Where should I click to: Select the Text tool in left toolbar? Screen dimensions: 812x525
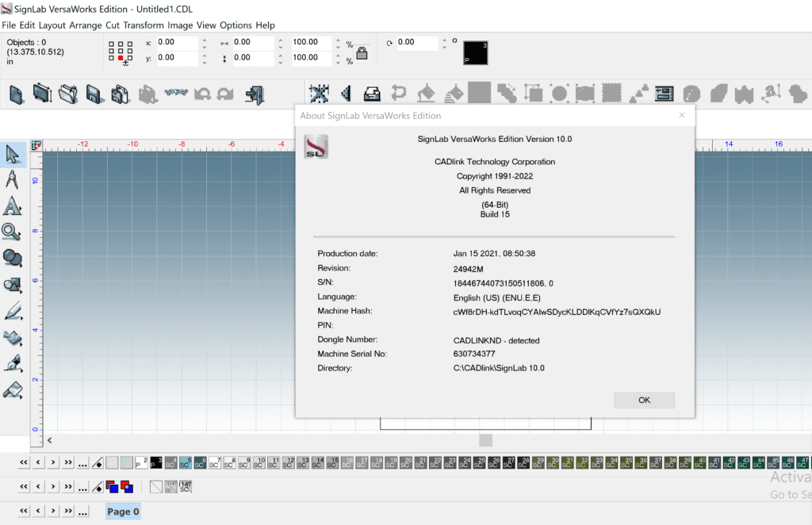coord(13,207)
